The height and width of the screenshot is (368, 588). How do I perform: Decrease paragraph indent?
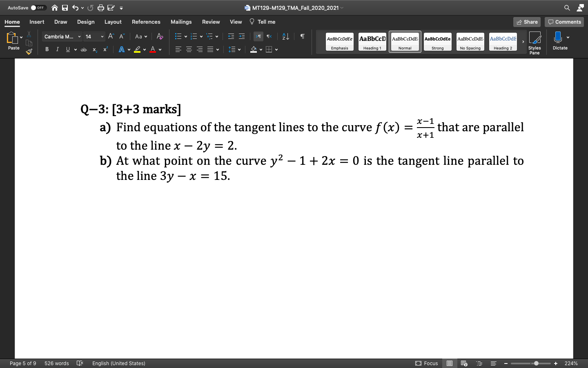[x=231, y=36]
